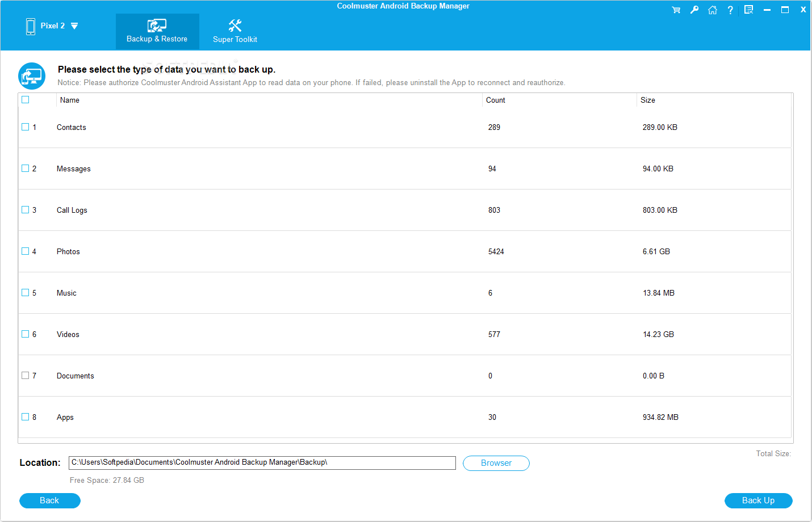Click the Videos size 14.23 GB
Screen dimensions: 812x522
(x=659, y=335)
